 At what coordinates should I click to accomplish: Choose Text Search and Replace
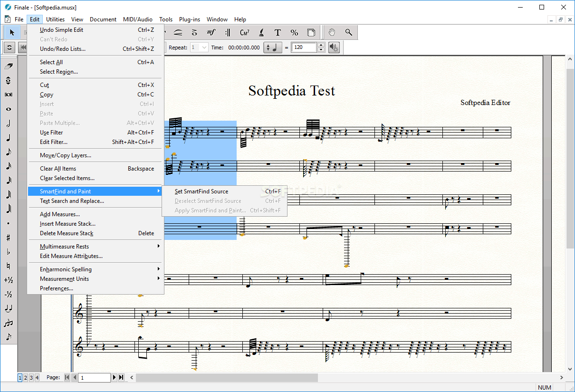point(95,201)
